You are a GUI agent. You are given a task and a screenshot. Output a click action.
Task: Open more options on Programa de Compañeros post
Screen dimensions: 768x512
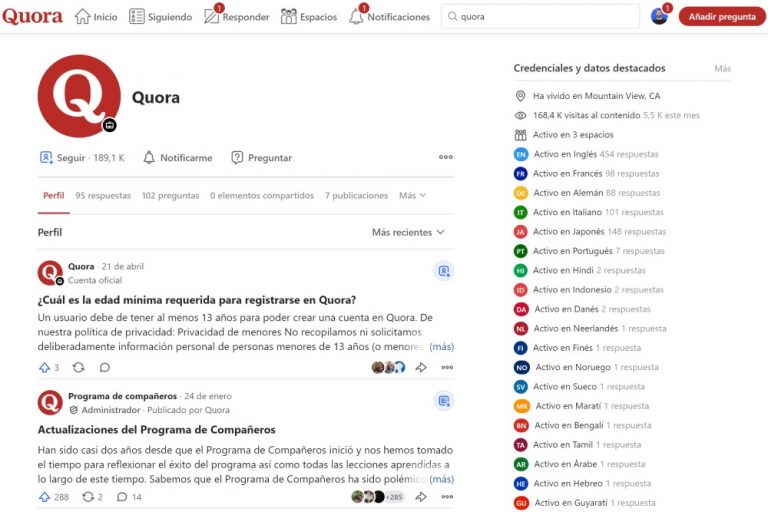tap(447, 497)
